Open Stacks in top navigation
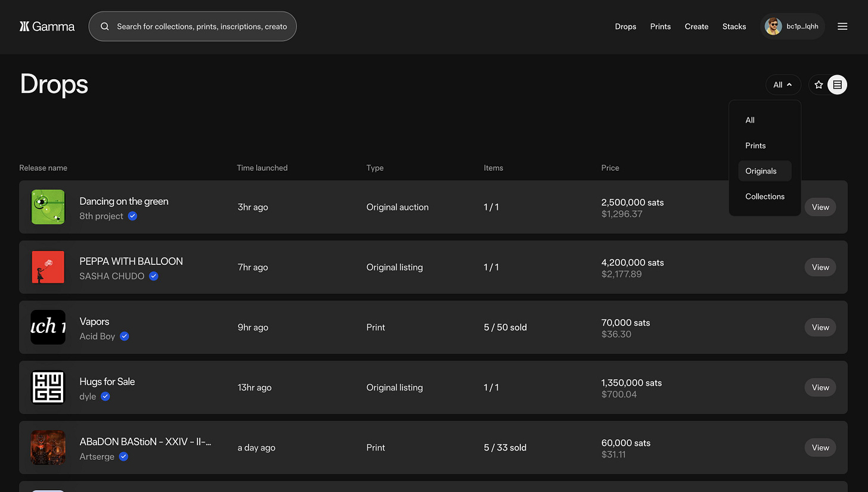The height and width of the screenshot is (492, 868). coord(734,26)
